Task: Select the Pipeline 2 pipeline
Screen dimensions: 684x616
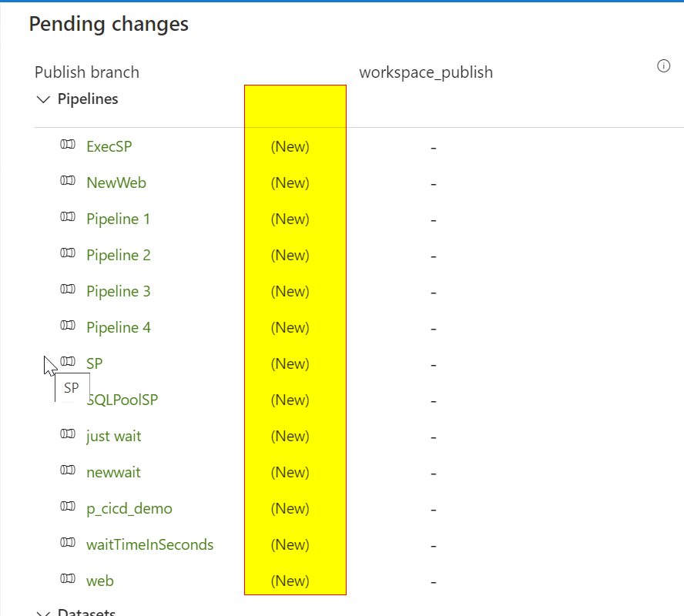Action: [118, 254]
